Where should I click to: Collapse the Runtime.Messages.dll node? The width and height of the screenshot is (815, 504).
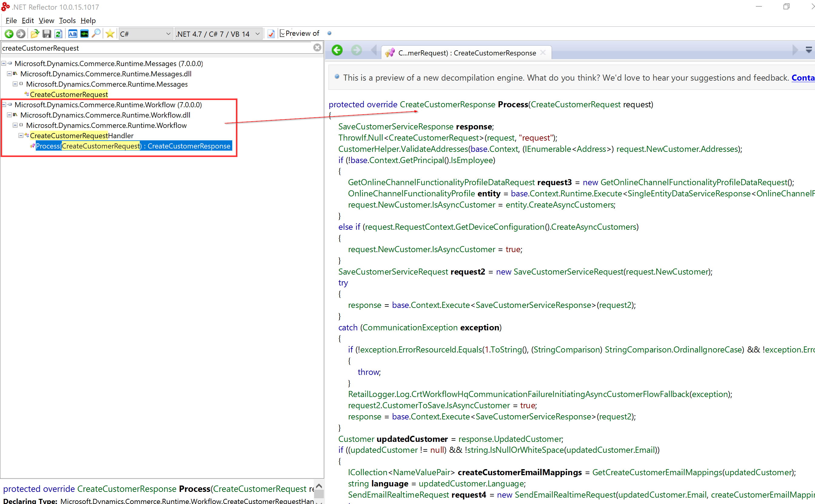[x=9, y=73]
